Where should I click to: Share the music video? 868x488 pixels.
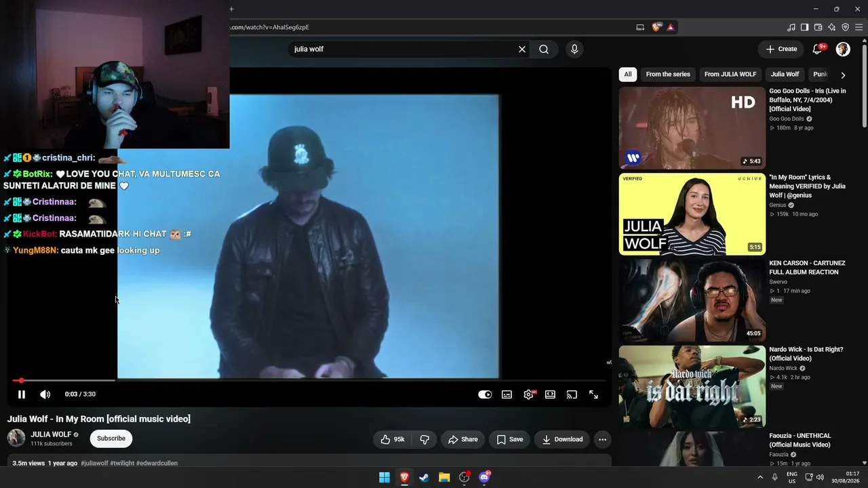point(463,439)
